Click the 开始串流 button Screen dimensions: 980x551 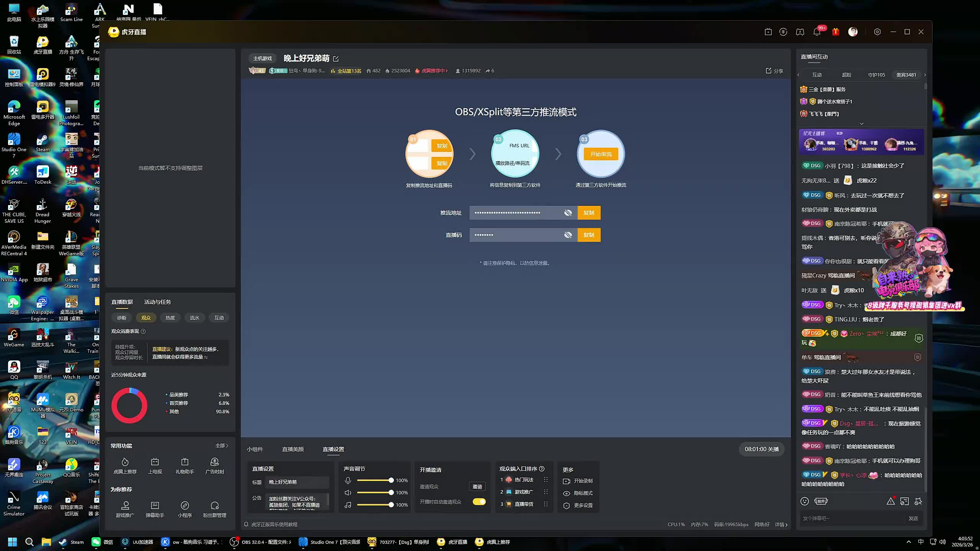(601, 154)
